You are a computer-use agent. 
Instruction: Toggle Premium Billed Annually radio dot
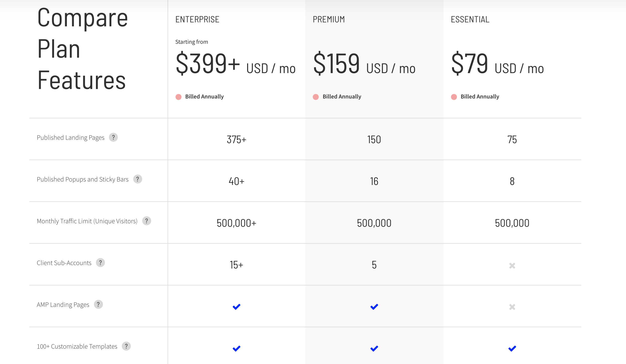click(316, 97)
